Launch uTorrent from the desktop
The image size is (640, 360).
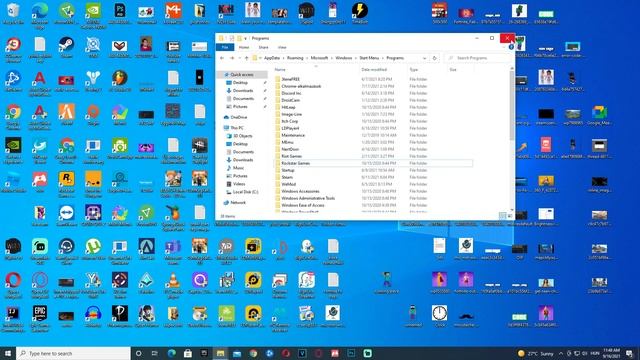click(93, 249)
